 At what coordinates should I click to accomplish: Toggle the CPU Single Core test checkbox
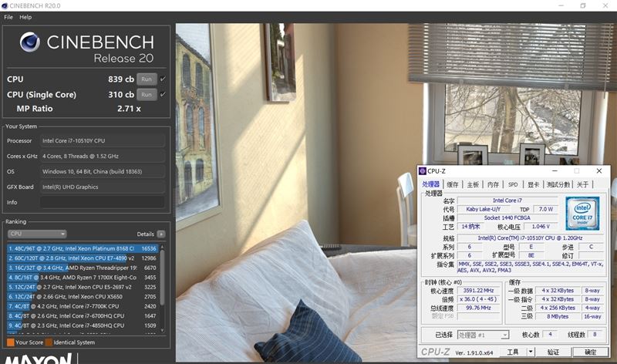click(x=163, y=94)
